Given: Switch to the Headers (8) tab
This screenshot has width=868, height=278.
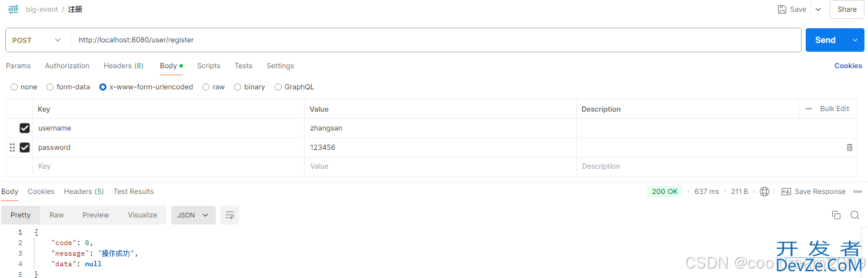Looking at the screenshot, I should (123, 66).
